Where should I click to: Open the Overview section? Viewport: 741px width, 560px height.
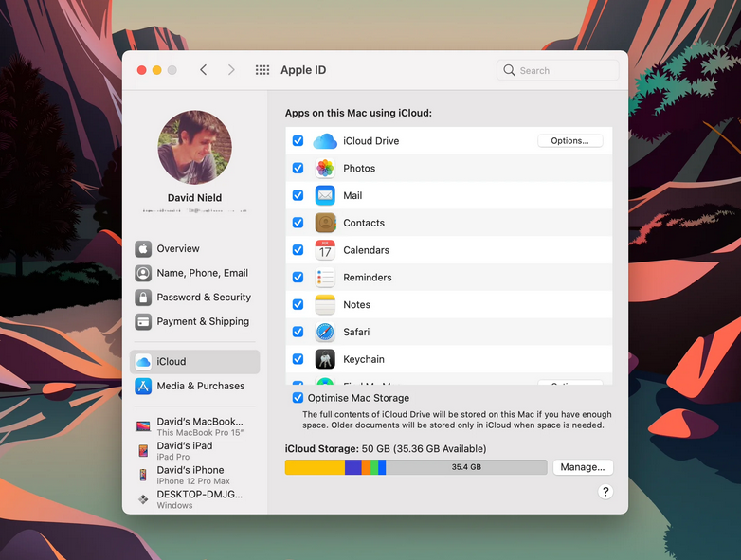[x=194, y=248]
